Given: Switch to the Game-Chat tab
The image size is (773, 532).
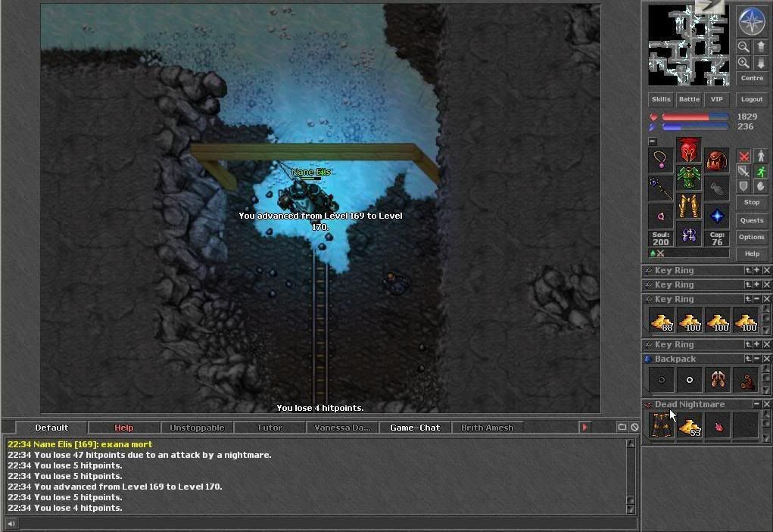Looking at the screenshot, I should point(415,428).
